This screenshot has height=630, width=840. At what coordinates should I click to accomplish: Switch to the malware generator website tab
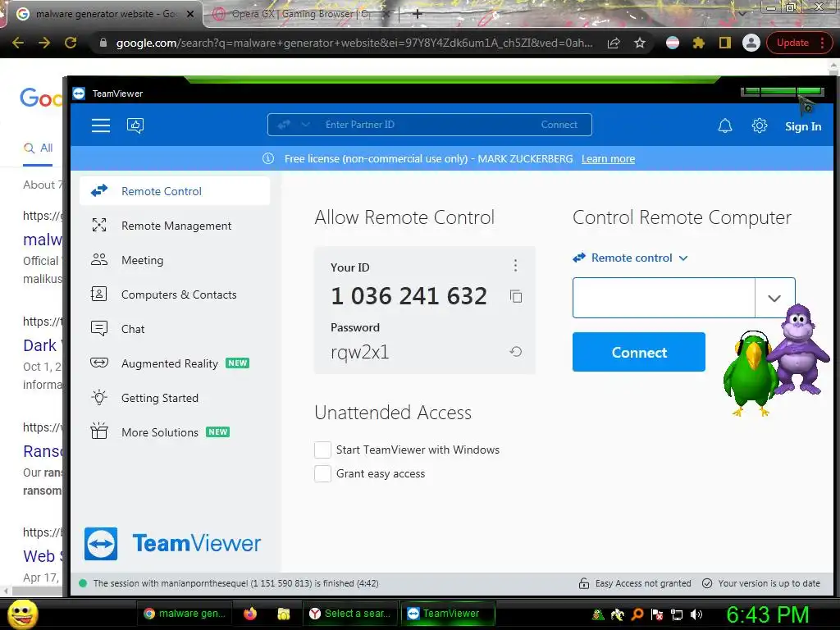(x=104, y=14)
